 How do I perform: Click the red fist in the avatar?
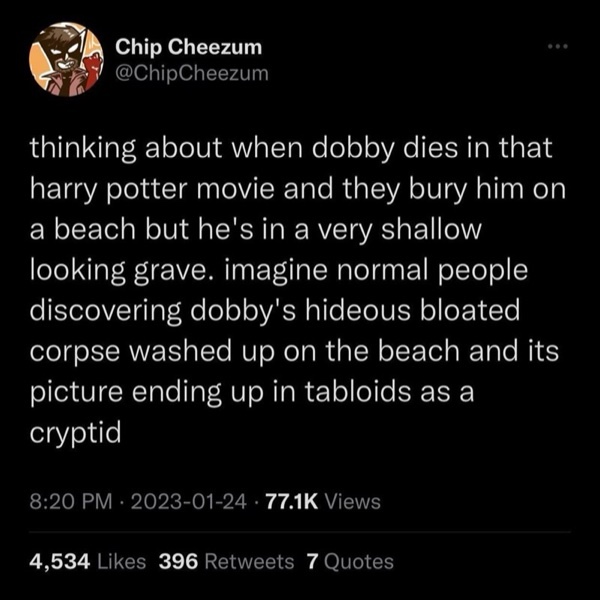pyautogui.click(x=93, y=66)
